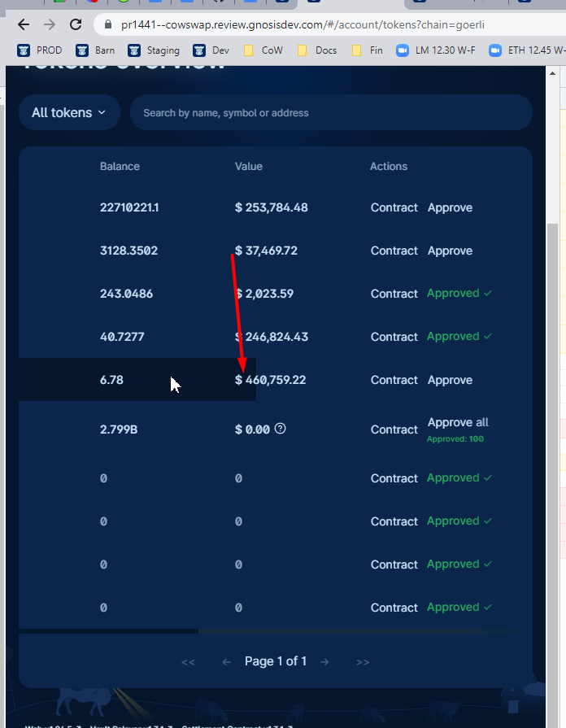
Task: Select the 40.7277 balance cell
Action: click(x=122, y=337)
